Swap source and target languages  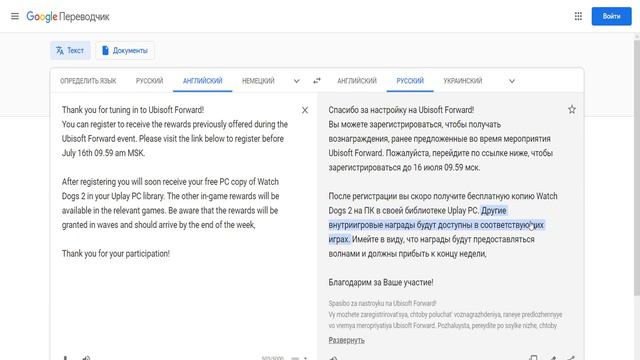click(x=317, y=81)
